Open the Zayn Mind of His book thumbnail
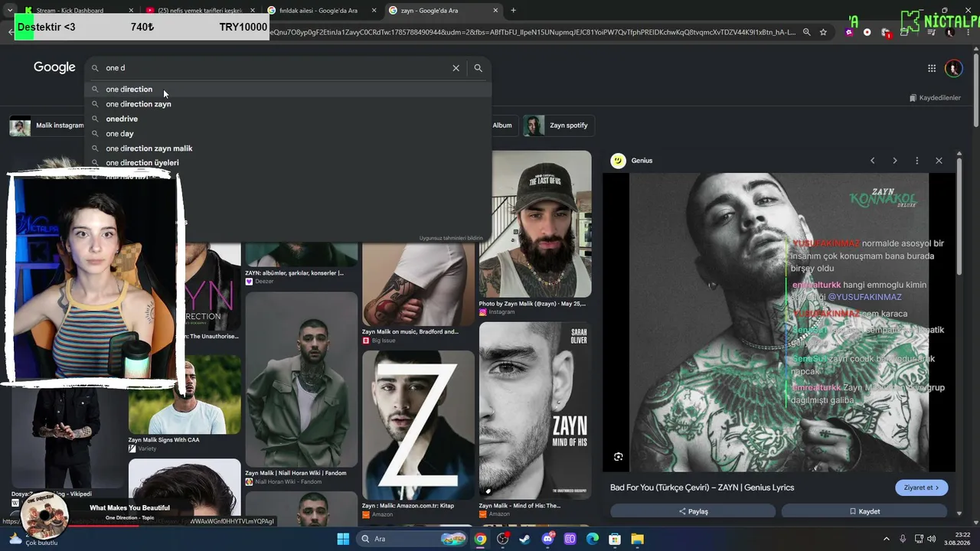The width and height of the screenshot is (980, 551). (535, 409)
